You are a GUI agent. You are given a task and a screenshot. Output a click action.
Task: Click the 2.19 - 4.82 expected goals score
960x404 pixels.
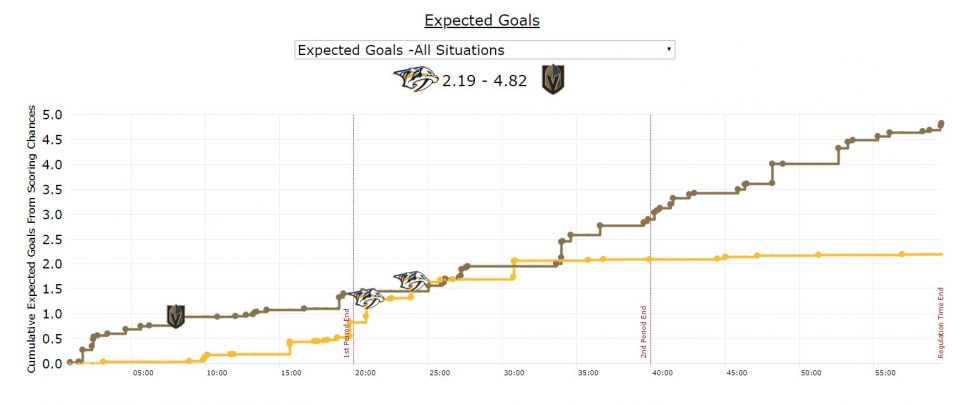point(485,80)
